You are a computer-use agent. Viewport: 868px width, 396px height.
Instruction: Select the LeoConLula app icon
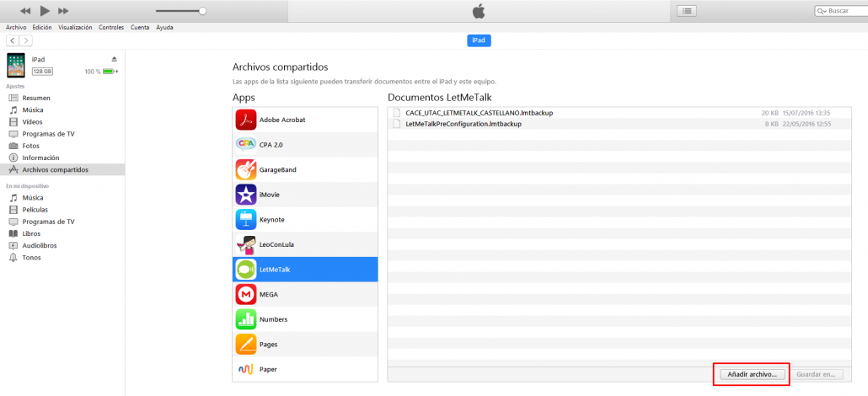click(x=246, y=244)
